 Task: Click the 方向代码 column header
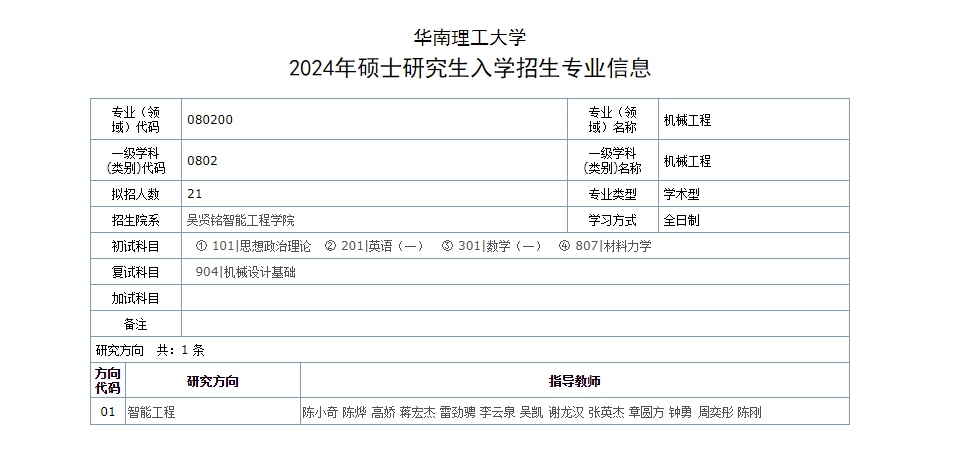click(x=108, y=381)
